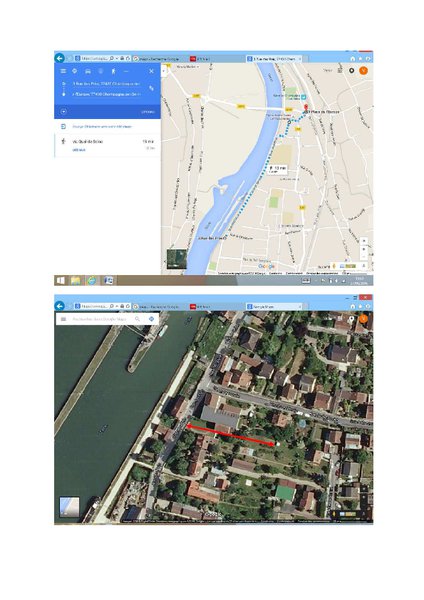Screen dimensions: 424x600
Task: Open the orange account avatar on upper map
Action: tap(364, 71)
